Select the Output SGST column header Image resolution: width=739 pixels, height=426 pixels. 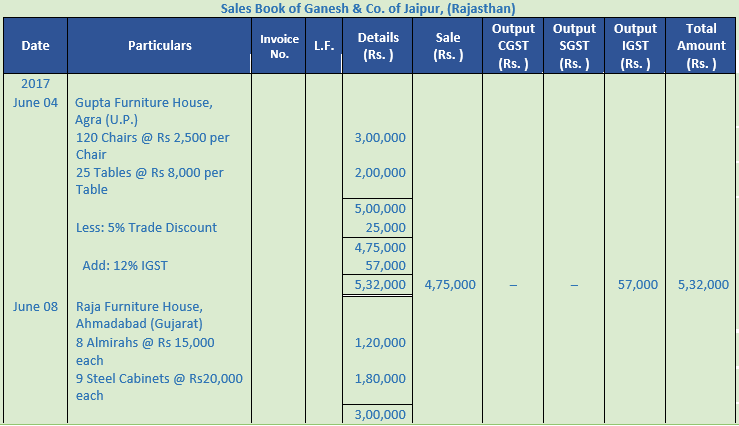(x=574, y=46)
